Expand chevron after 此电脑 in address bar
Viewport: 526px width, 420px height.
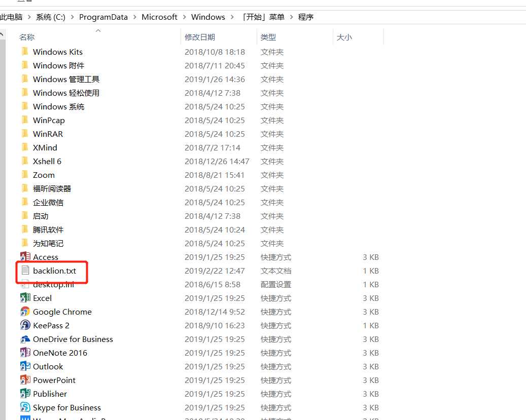(29, 17)
